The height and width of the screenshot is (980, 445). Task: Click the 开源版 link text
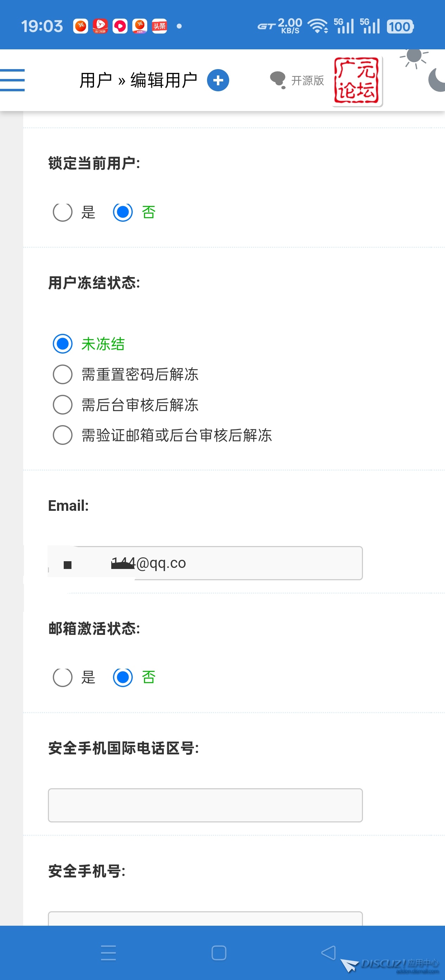(307, 81)
